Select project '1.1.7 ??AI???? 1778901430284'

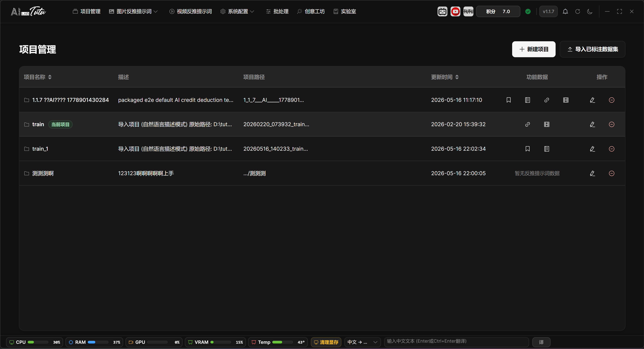(70, 100)
